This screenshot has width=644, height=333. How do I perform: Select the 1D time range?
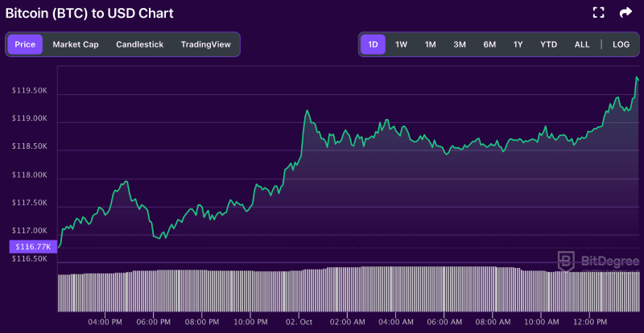[x=373, y=44]
